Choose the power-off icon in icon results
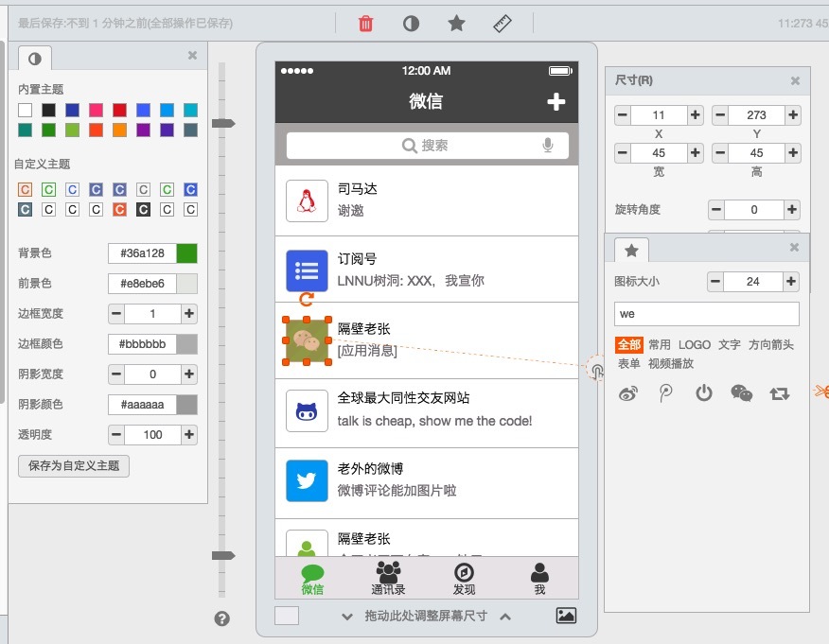 704,393
